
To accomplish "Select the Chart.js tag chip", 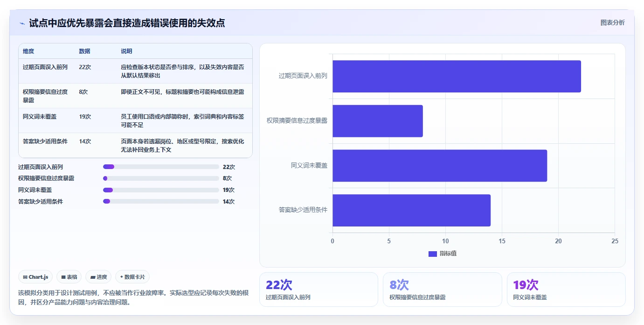I will (x=36, y=277).
